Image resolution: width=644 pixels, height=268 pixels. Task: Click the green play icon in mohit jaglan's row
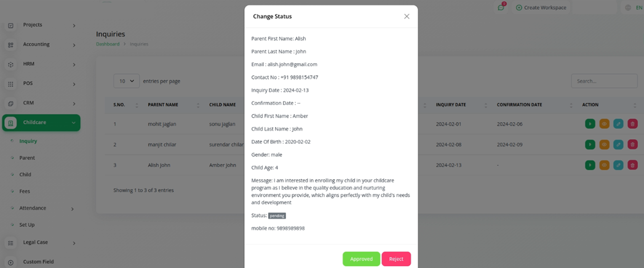point(590,123)
